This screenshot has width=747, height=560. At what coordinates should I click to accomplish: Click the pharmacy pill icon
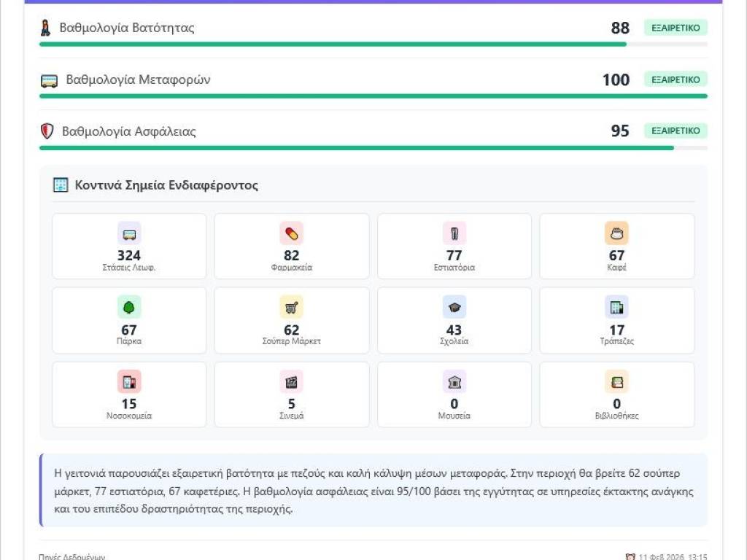[x=291, y=234]
